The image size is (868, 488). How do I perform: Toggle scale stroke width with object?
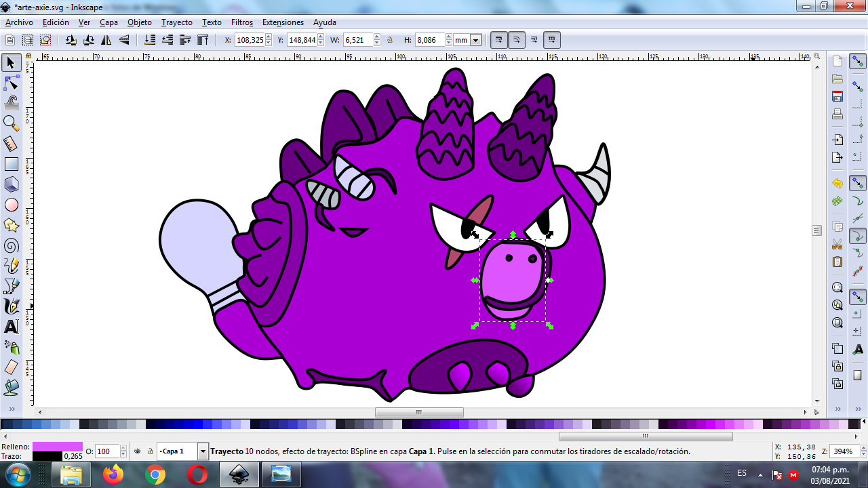tap(498, 40)
